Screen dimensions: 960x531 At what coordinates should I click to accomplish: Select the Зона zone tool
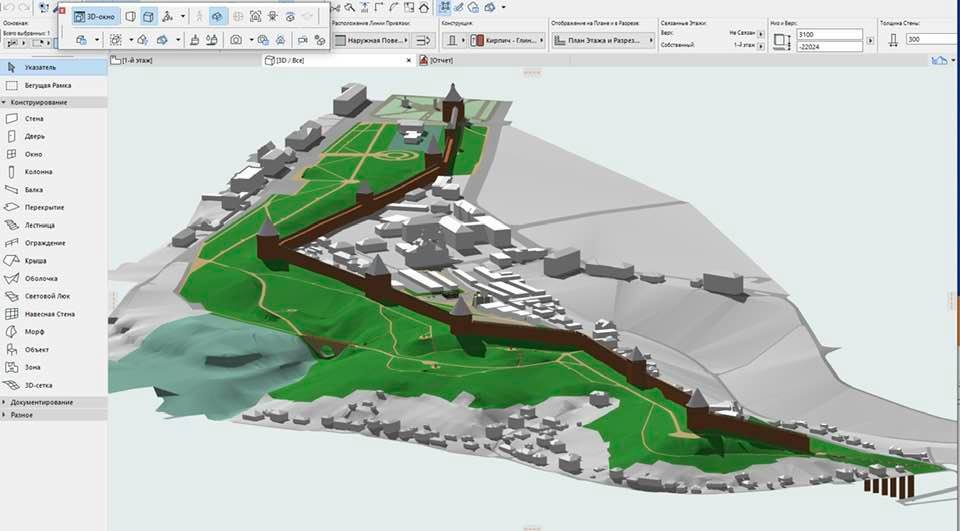point(54,367)
